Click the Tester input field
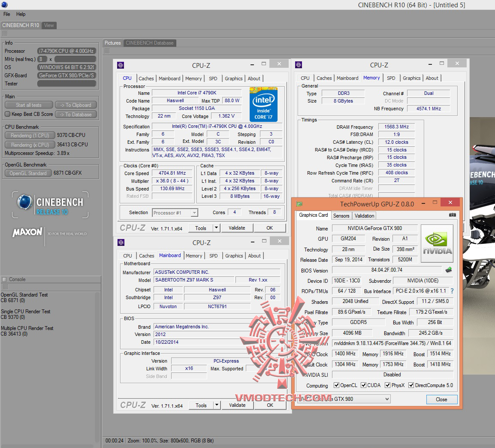This screenshot has height=448, width=495. pos(66,83)
